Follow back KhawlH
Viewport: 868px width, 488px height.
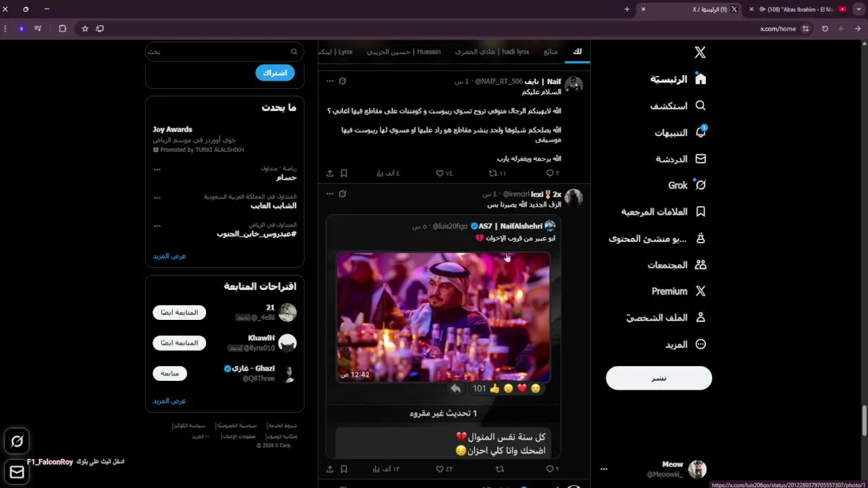pos(179,343)
